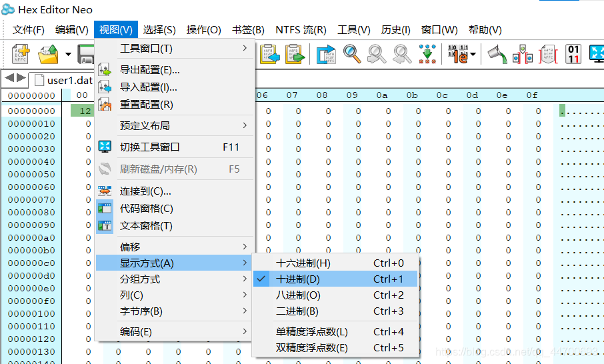Click the clipboard icon with blue arrow

(x=269, y=54)
